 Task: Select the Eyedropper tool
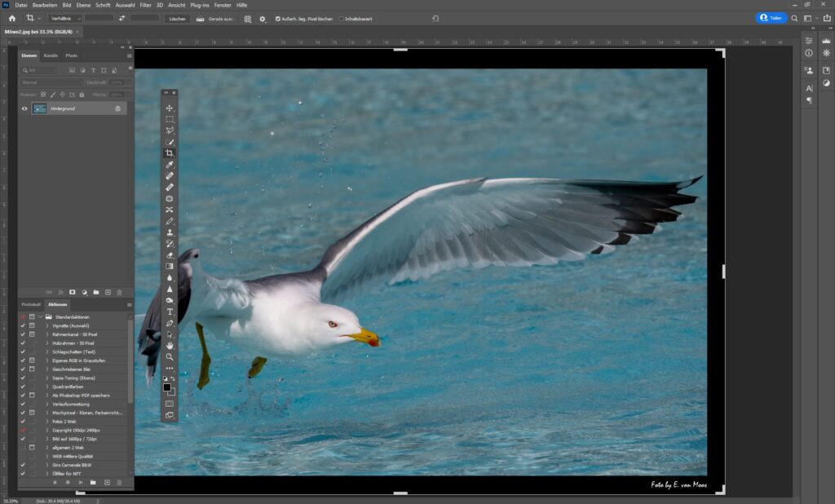170,164
